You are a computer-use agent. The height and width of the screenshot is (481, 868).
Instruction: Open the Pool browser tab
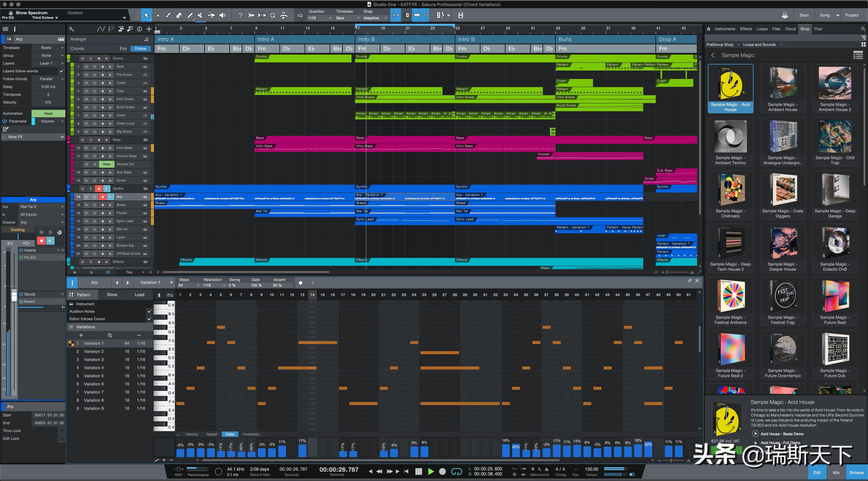pos(818,29)
